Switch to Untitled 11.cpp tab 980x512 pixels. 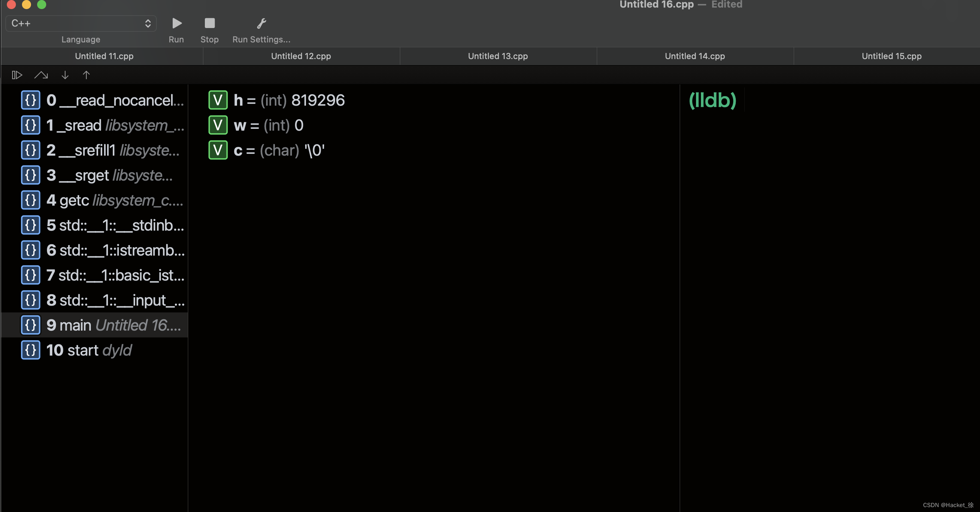point(104,56)
